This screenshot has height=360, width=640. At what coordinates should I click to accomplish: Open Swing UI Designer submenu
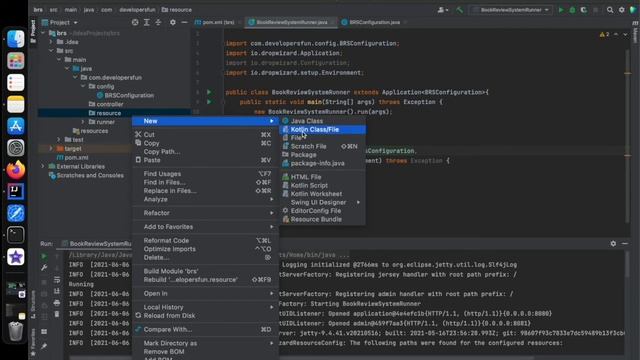pos(322,202)
